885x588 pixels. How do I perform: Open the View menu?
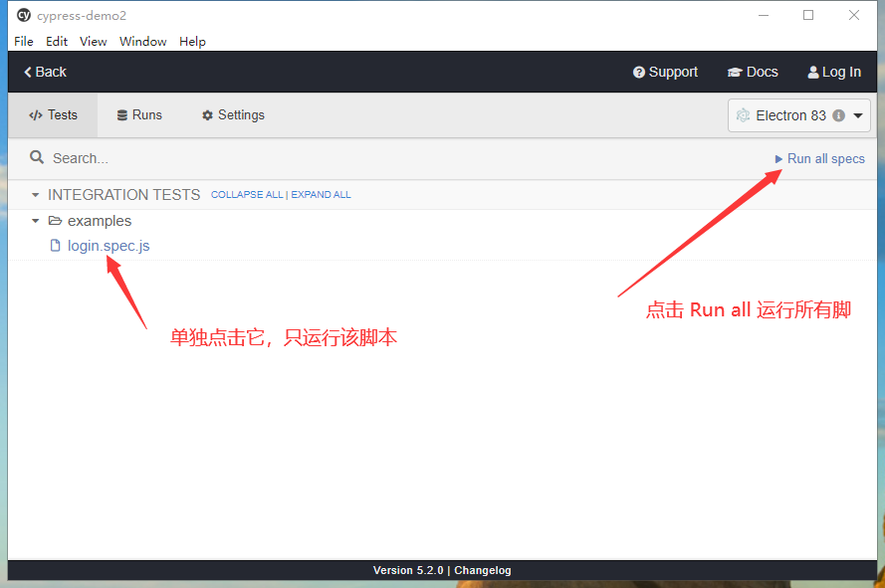[94, 41]
